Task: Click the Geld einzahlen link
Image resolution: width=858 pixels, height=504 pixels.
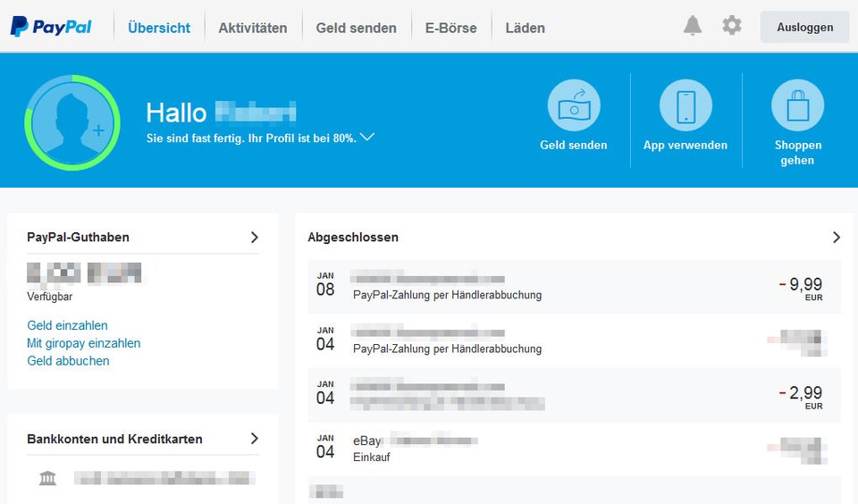Action: pos(67,325)
